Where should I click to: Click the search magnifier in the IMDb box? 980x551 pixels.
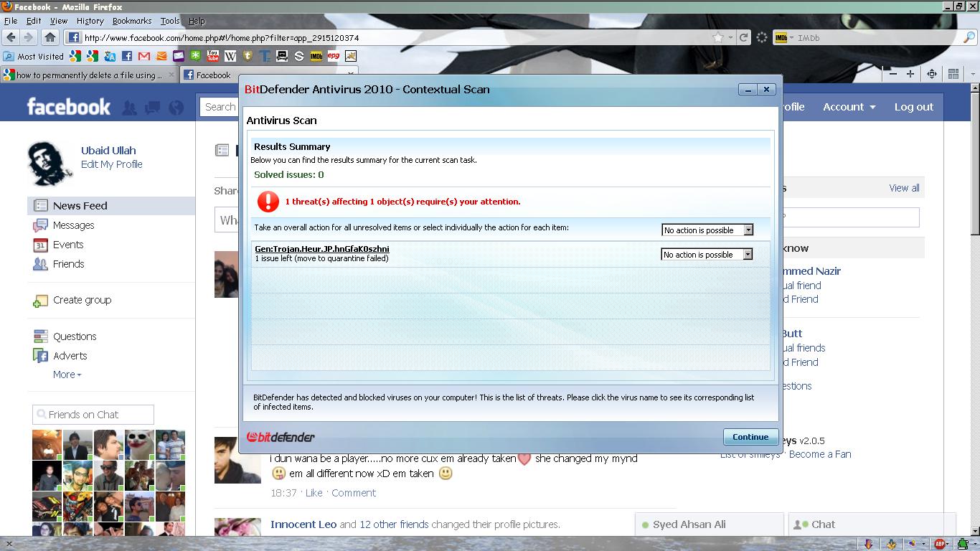click(969, 38)
